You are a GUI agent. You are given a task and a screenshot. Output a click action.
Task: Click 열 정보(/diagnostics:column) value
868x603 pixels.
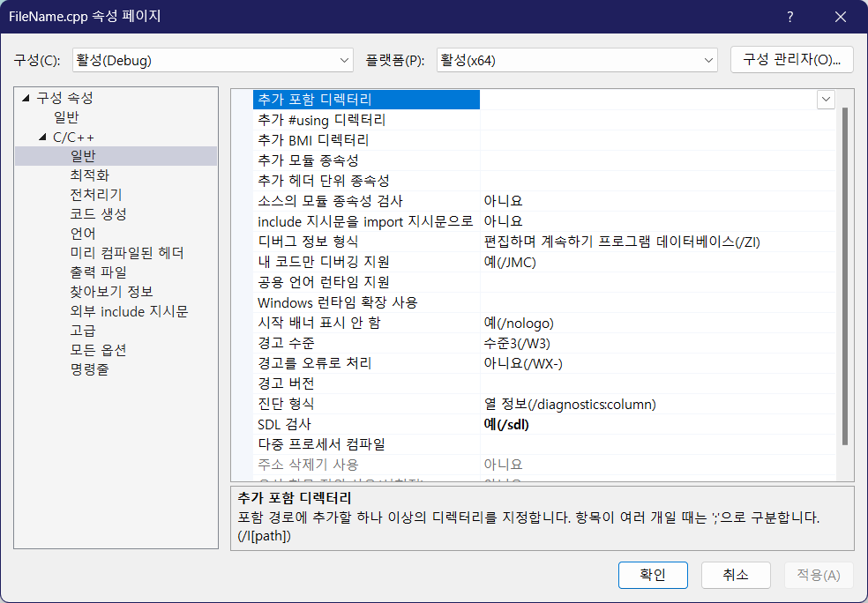[x=570, y=404]
